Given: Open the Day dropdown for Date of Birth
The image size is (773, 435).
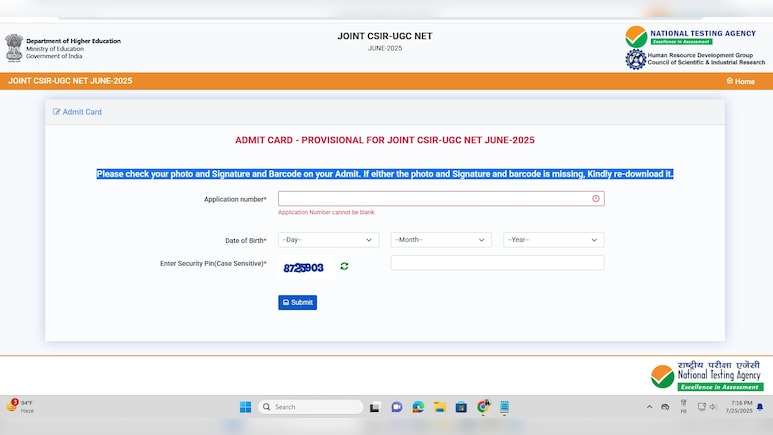Looking at the screenshot, I should (x=328, y=240).
